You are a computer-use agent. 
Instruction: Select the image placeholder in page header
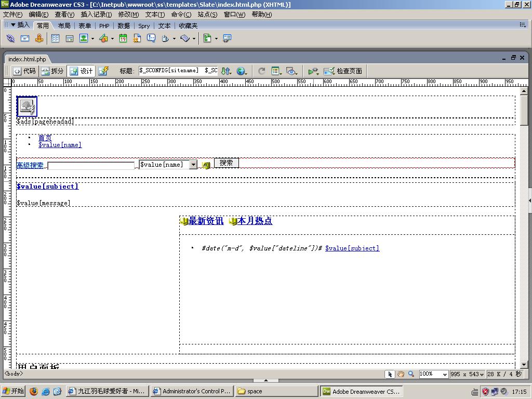27,107
